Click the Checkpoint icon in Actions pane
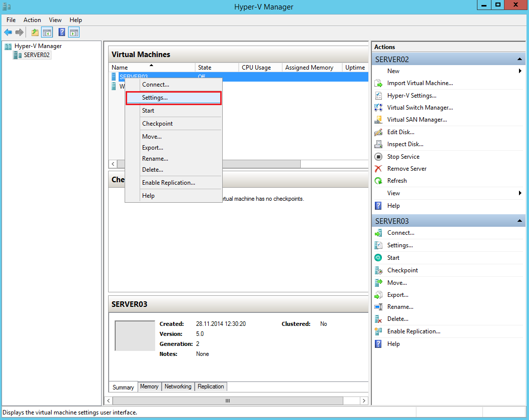 pyautogui.click(x=378, y=270)
